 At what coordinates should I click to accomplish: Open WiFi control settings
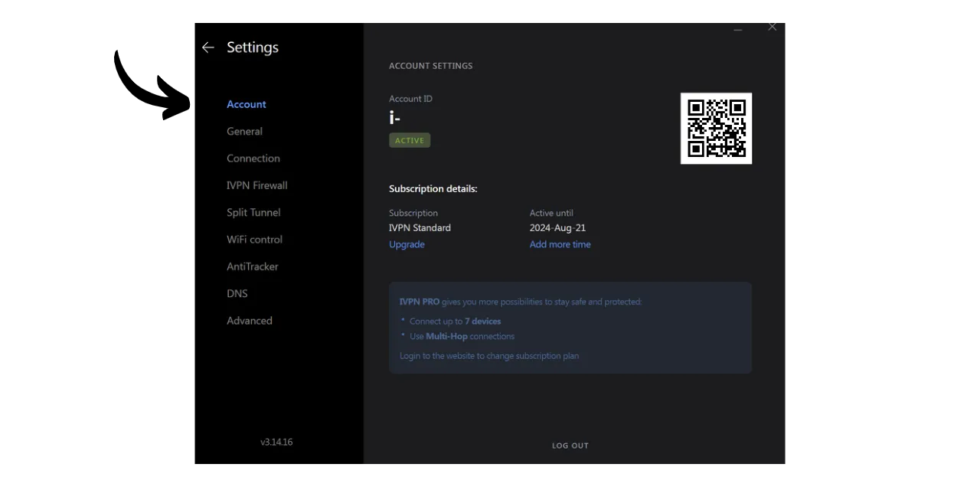point(254,240)
